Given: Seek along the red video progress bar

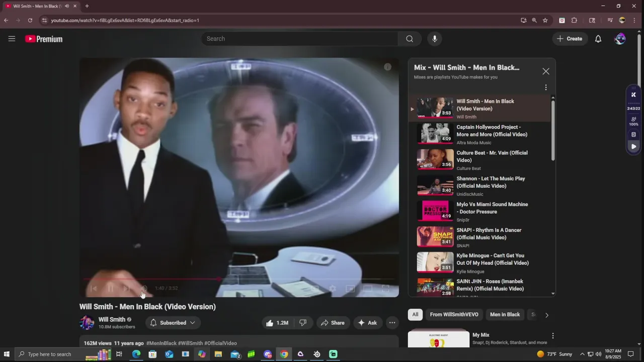Looking at the screenshot, I should click(239, 279).
